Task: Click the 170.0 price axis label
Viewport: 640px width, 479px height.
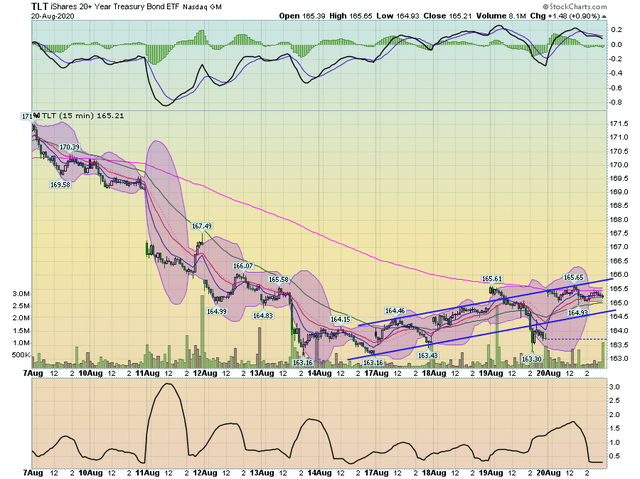Action: pos(618,165)
